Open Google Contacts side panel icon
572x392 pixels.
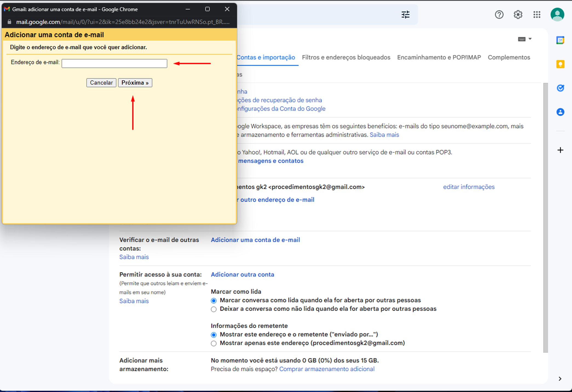coord(560,112)
